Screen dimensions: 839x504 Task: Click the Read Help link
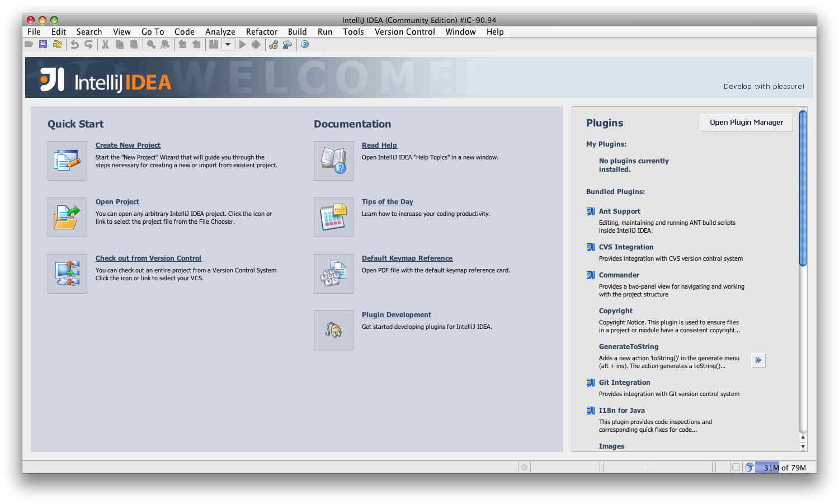(x=379, y=145)
